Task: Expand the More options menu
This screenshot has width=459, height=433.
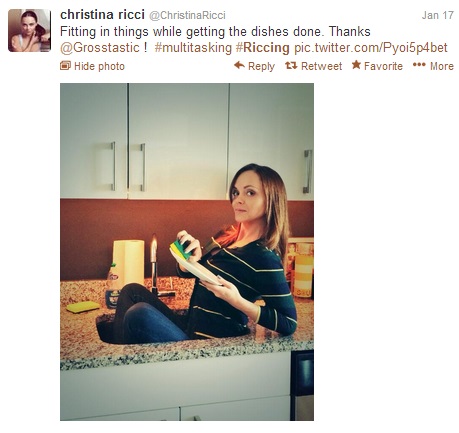Action: [433, 66]
